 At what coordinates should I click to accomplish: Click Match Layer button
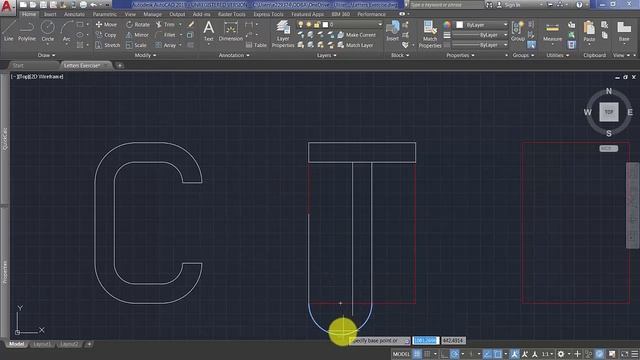355,45
